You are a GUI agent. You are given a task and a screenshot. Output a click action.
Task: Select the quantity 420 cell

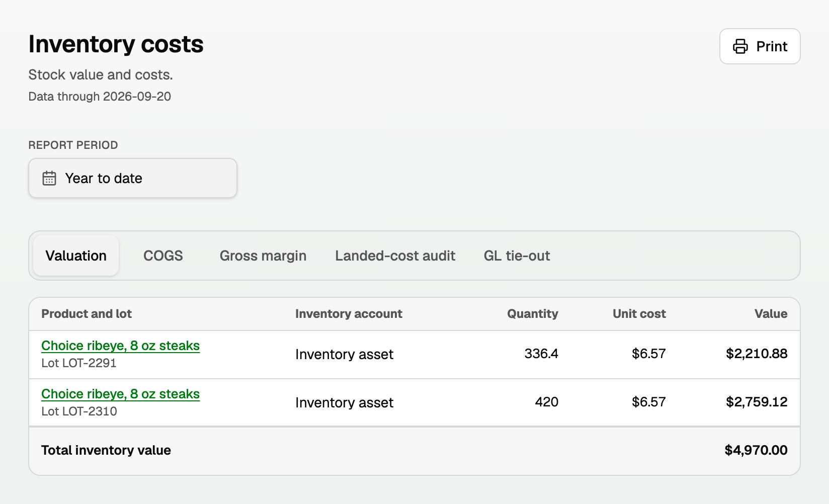tap(547, 402)
